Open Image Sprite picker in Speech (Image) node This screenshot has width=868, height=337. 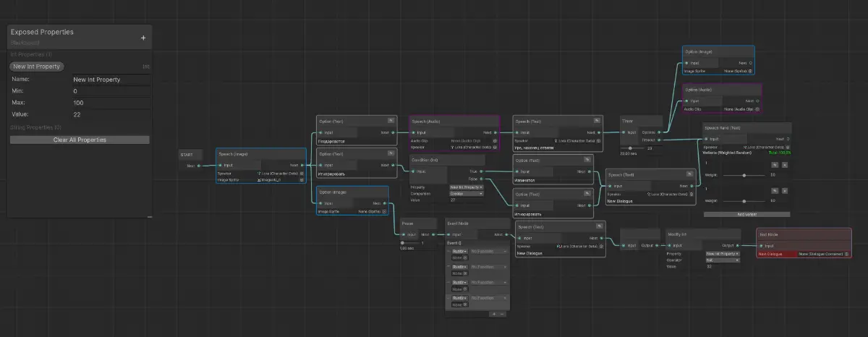302,180
